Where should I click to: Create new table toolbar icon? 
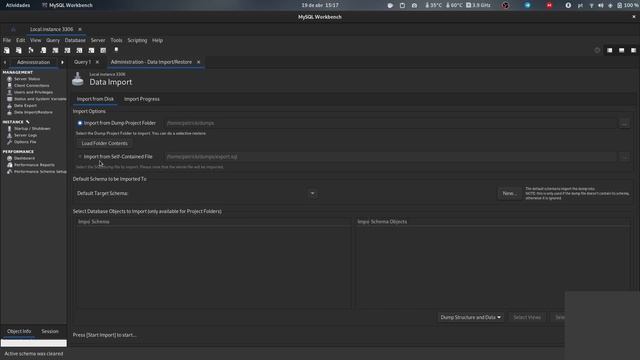(55, 50)
